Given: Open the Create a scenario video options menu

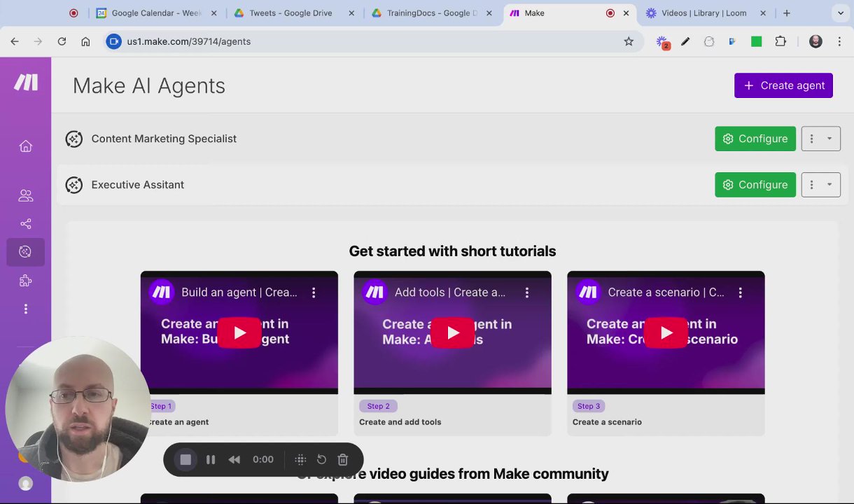Looking at the screenshot, I should pyautogui.click(x=740, y=293).
